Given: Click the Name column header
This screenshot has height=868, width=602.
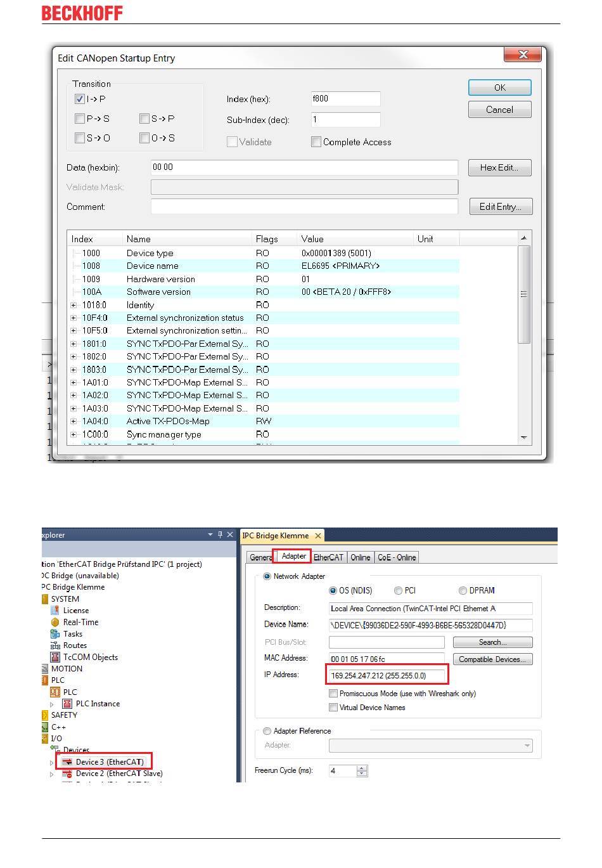Looking at the screenshot, I should [187, 239].
